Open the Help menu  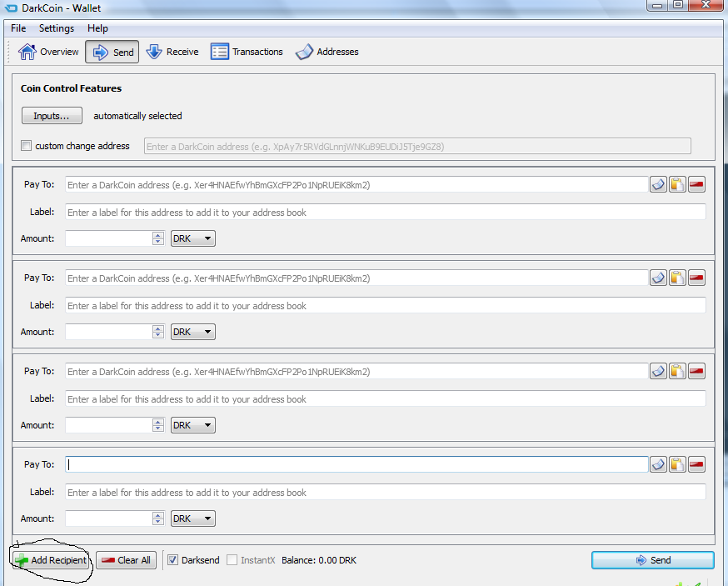(97, 28)
